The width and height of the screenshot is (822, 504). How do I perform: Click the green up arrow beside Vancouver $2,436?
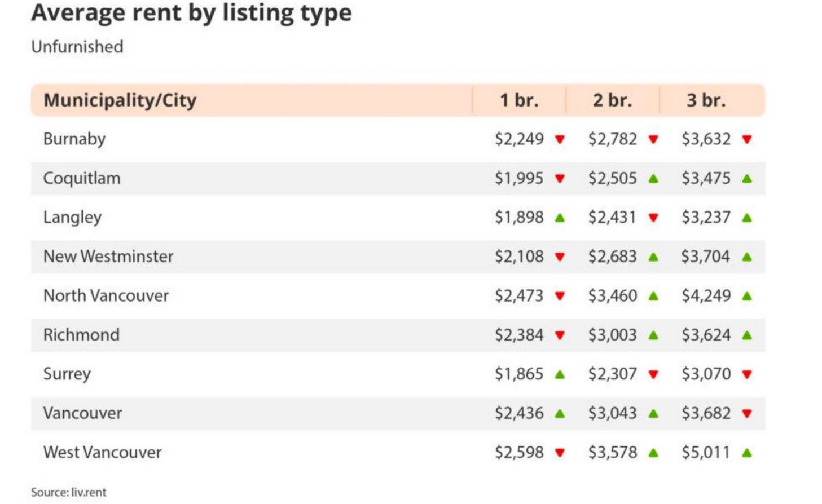click(x=560, y=413)
